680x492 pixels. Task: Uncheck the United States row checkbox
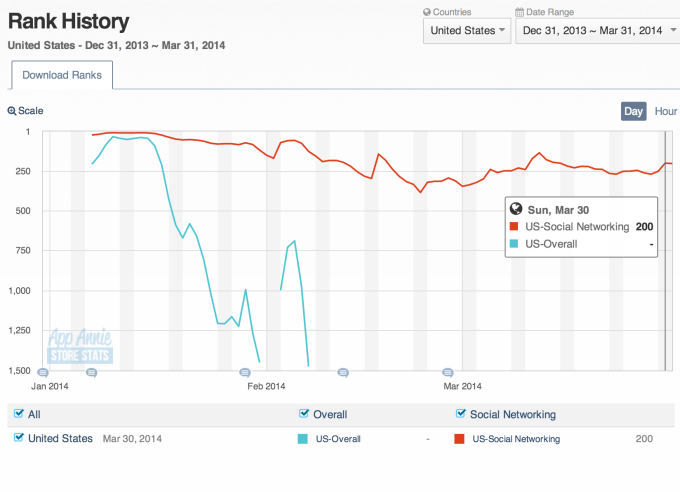(18, 438)
